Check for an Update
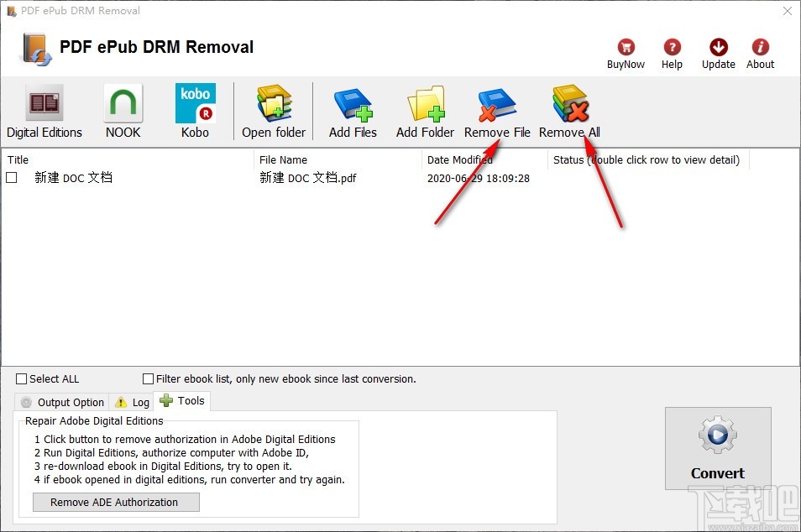 pyautogui.click(x=718, y=54)
